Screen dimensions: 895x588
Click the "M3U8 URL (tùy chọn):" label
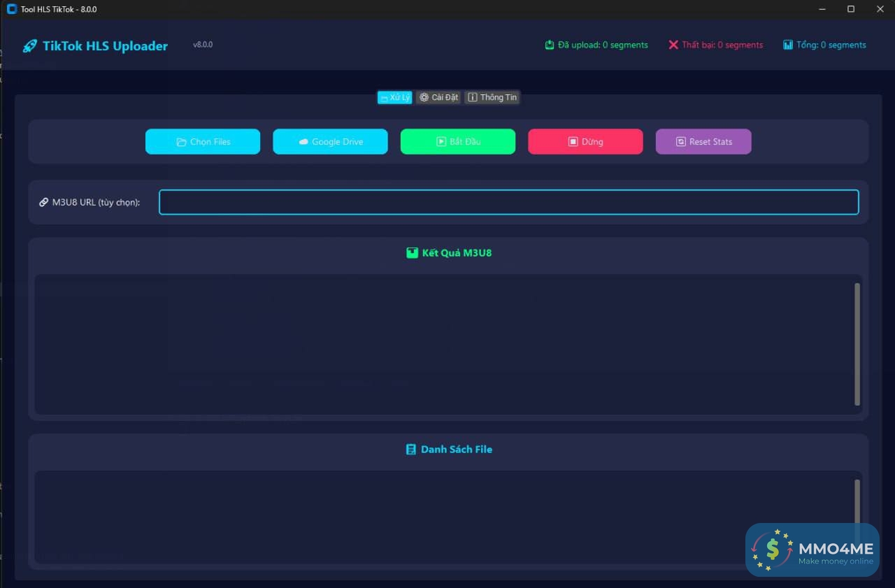tap(96, 203)
